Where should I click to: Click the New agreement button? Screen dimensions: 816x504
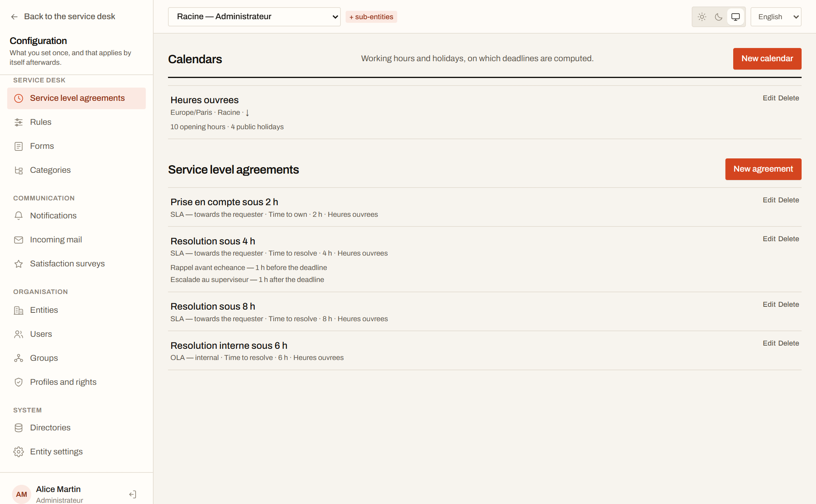coord(763,169)
